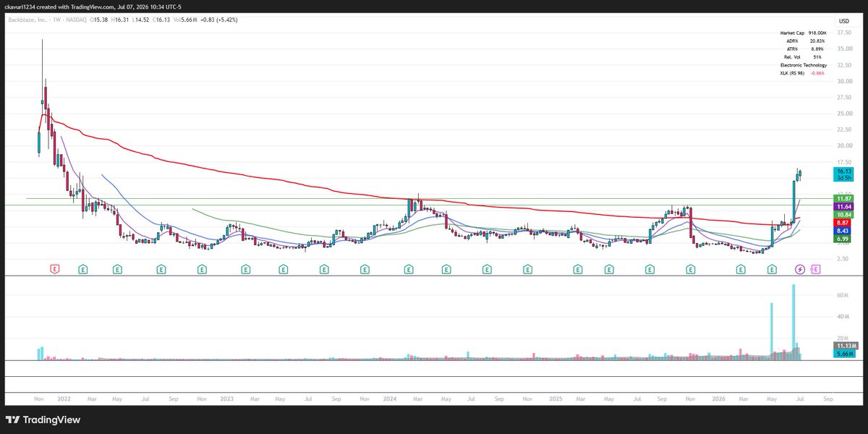Click the 3d 5h countdown label
The width and height of the screenshot is (868, 434).
pos(843,177)
